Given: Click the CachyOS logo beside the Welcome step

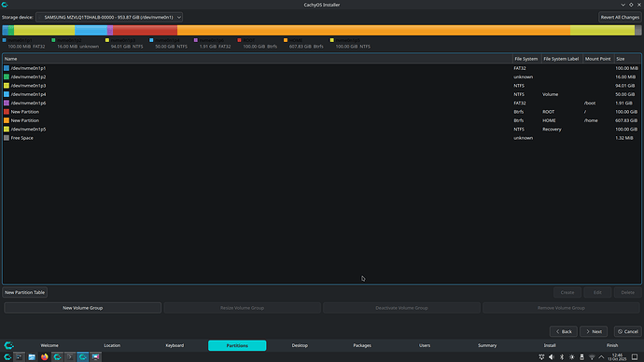Looking at the screenshot, I should [x=9, y=345].
